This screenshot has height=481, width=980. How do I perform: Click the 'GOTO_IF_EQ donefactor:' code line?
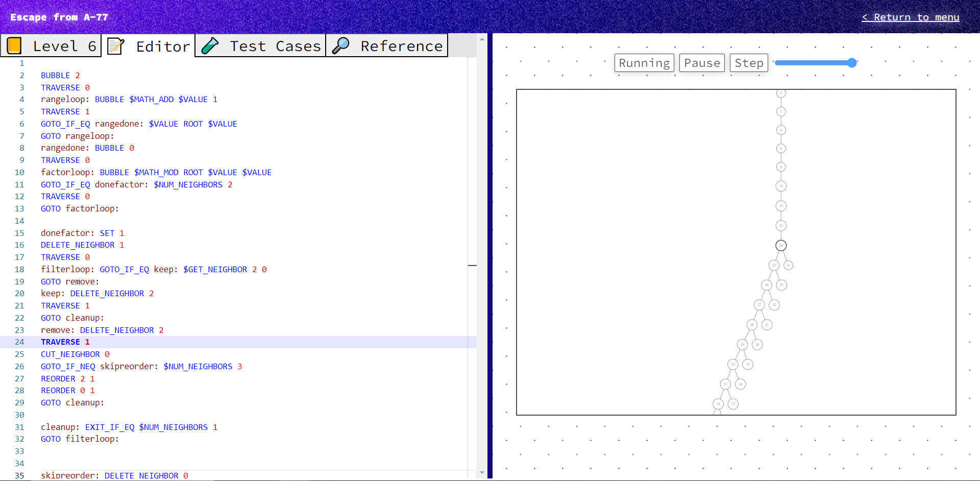pyautogui.click(x=137, y=185)
